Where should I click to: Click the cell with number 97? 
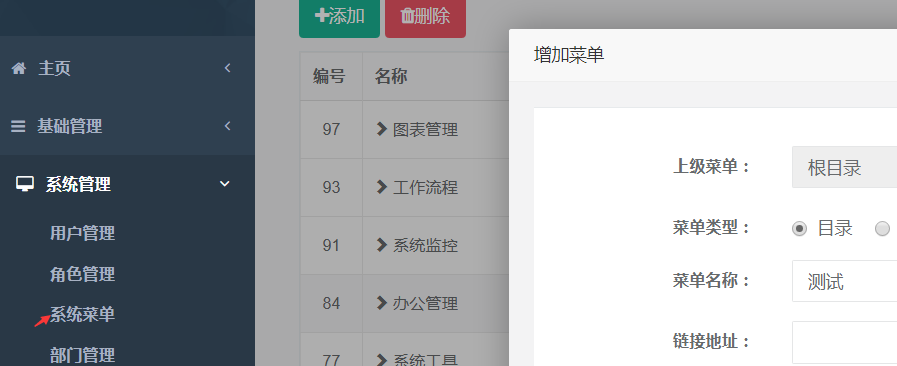(x=331, y=129)
